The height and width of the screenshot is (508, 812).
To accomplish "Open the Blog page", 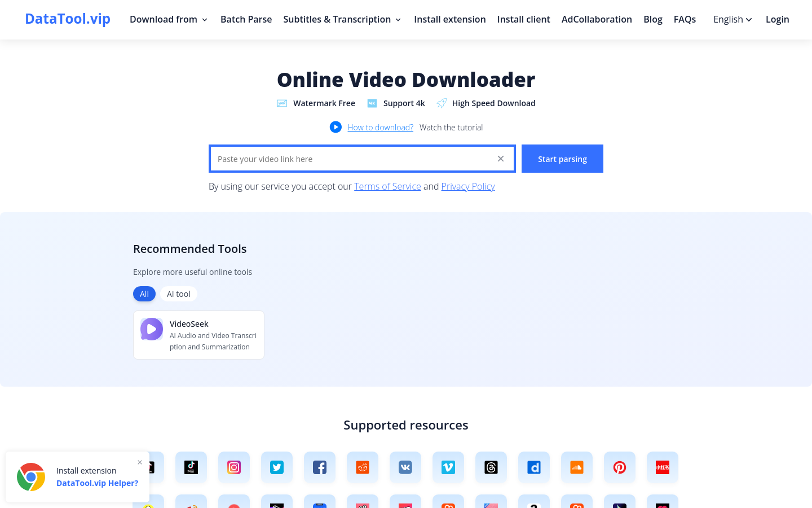I will pos(653,19).
